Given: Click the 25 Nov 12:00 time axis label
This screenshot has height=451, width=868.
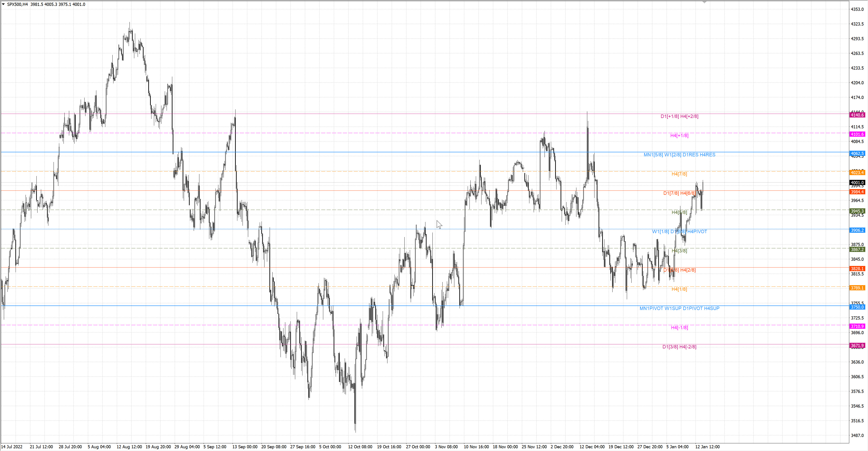Looking at the screenshot, I should (534, 447).
